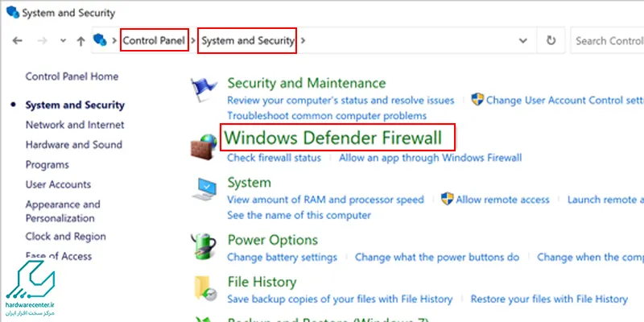Screen dimensions: 644x322
Task: Select Network and Internet in sidebar
Action: pyautogui.click(x=75, y=125)
